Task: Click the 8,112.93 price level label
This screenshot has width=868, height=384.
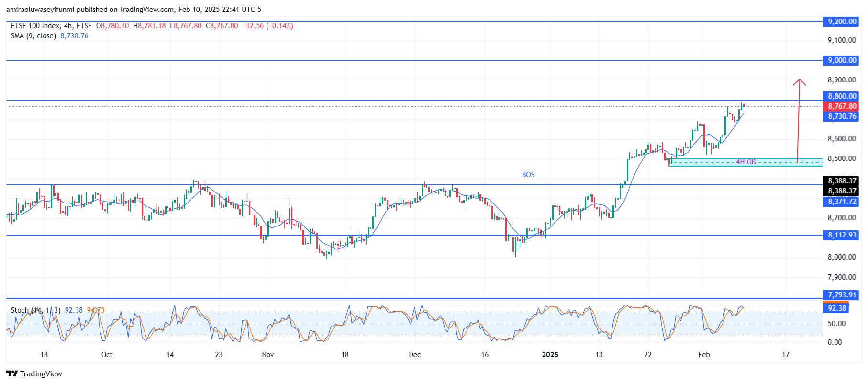Action: [842, 235]
